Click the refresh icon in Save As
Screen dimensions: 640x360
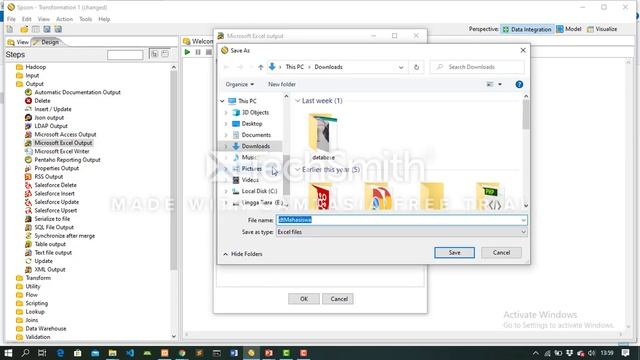pos(416,67)
